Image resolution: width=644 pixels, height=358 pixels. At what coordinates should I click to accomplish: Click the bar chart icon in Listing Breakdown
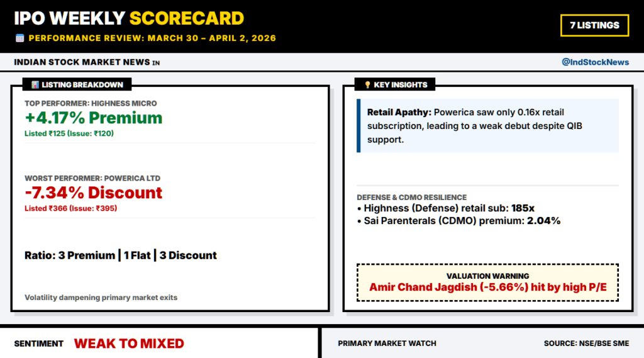click(35, 84)
